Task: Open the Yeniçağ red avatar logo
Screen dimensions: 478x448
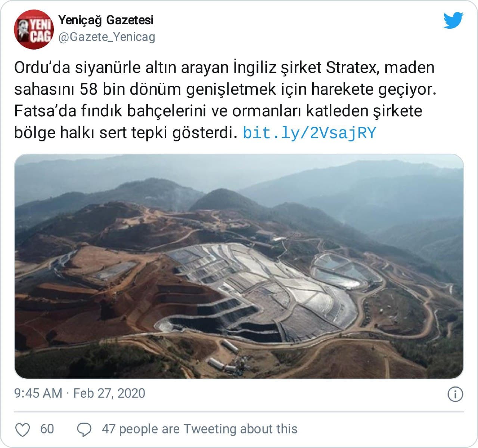Action: 33,29
